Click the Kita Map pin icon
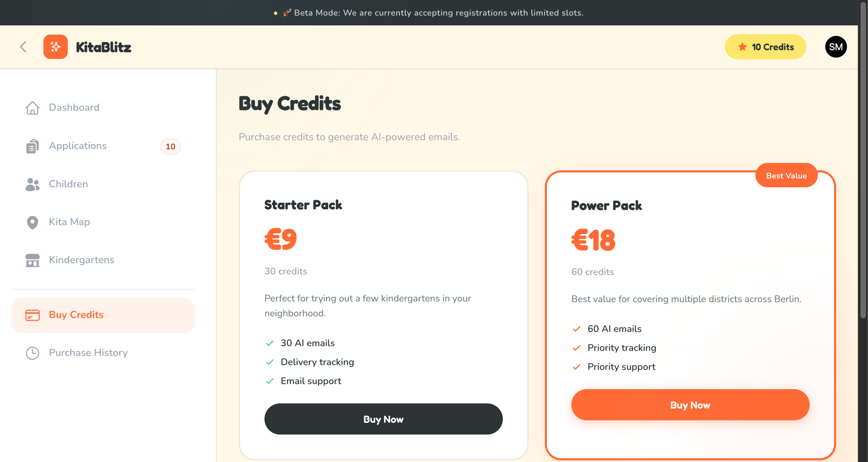The image size is (868, 462). (x=33, y=223)
